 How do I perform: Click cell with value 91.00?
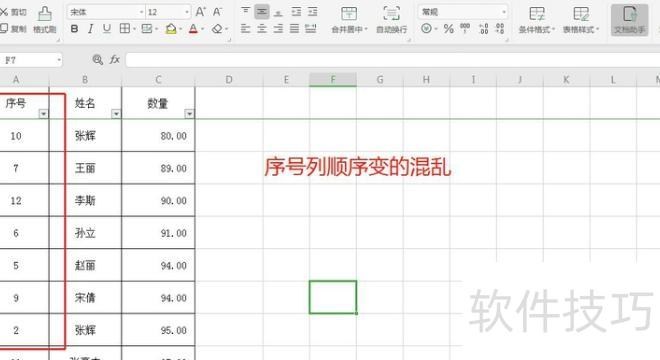click(158, 233)
